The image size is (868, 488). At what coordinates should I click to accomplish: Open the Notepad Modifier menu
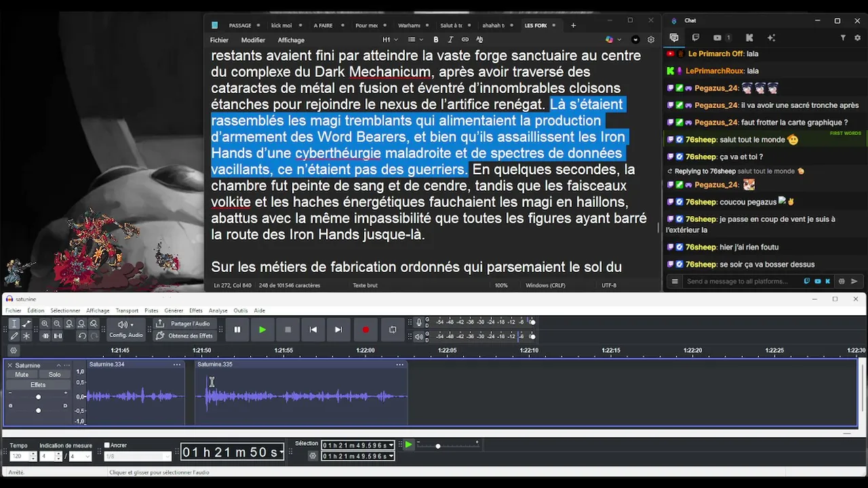tap(253, 40)
